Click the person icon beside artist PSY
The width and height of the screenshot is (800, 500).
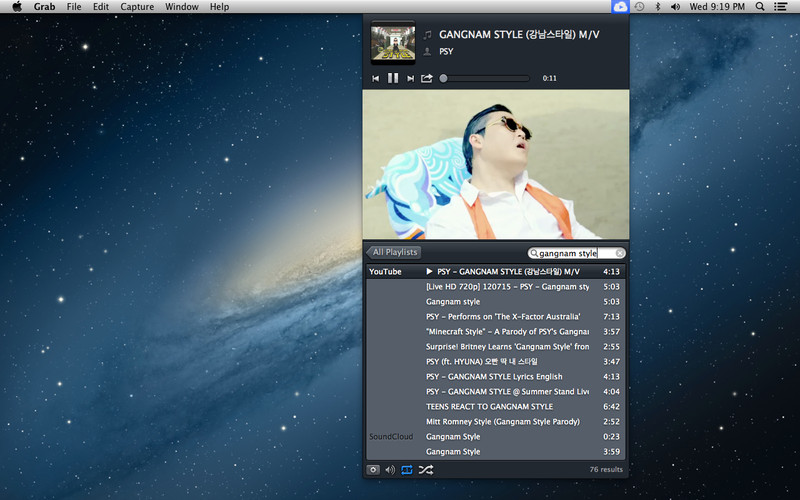point(428,52)
